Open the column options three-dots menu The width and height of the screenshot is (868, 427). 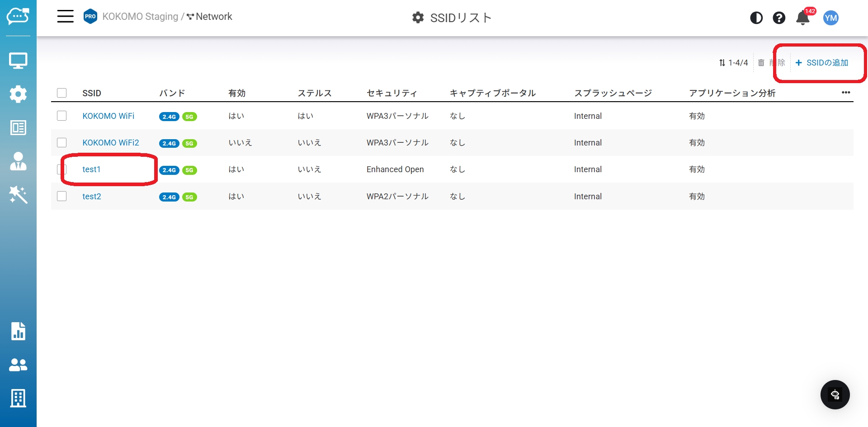point(845,93)
